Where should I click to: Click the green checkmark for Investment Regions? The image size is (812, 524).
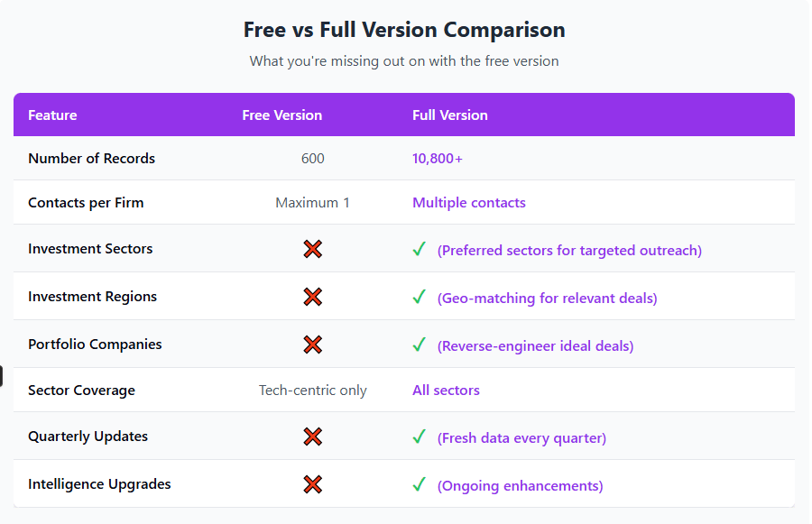pos(419,297)
